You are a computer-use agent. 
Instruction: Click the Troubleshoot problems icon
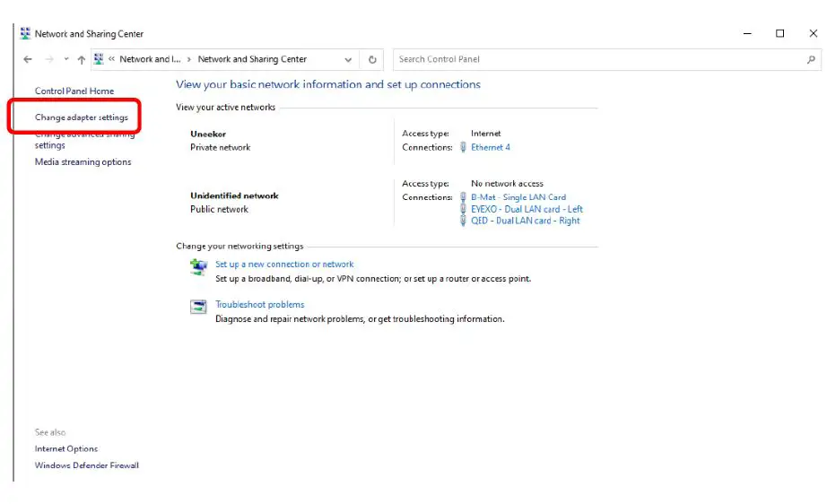pyautogui.click(x=198, y=307)
